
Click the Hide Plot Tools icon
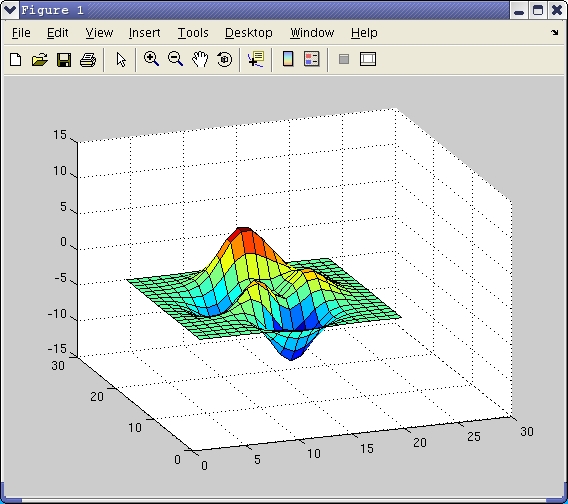click(344, 59)
